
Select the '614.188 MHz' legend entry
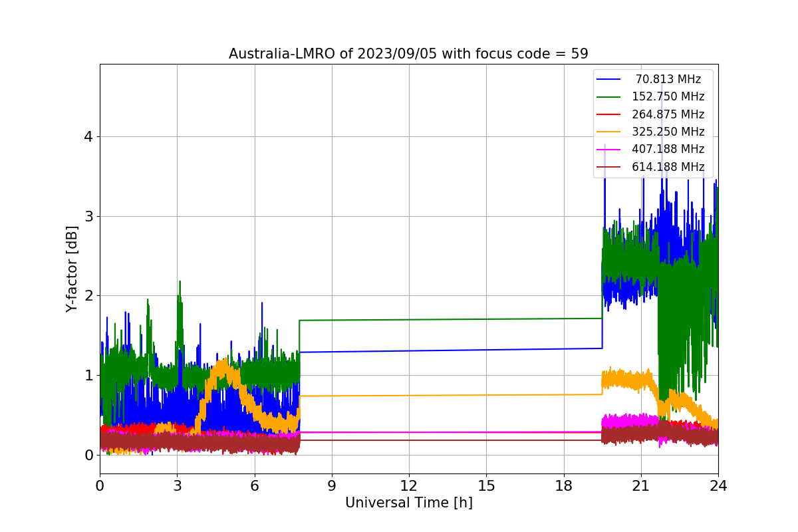point(668,167)
